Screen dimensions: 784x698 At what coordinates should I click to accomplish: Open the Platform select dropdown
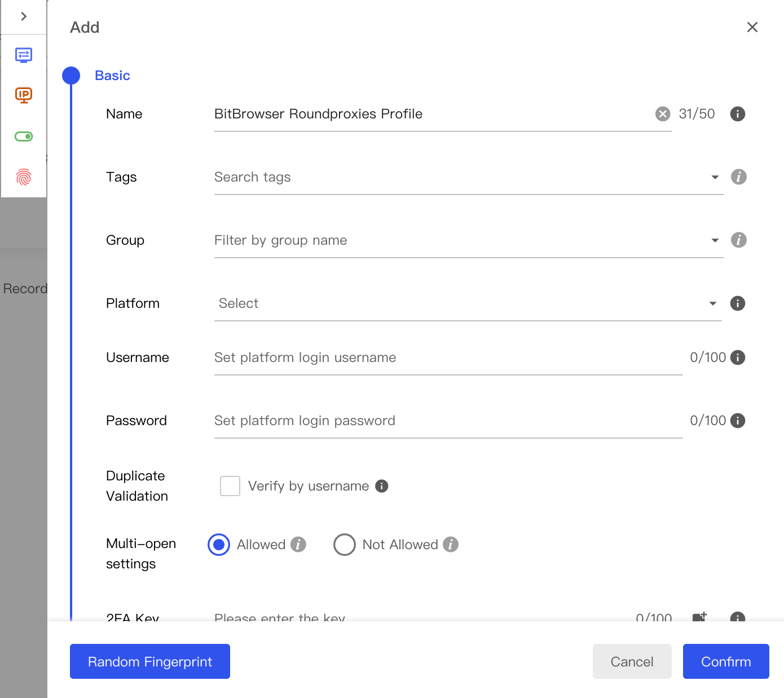coord(712,303)
